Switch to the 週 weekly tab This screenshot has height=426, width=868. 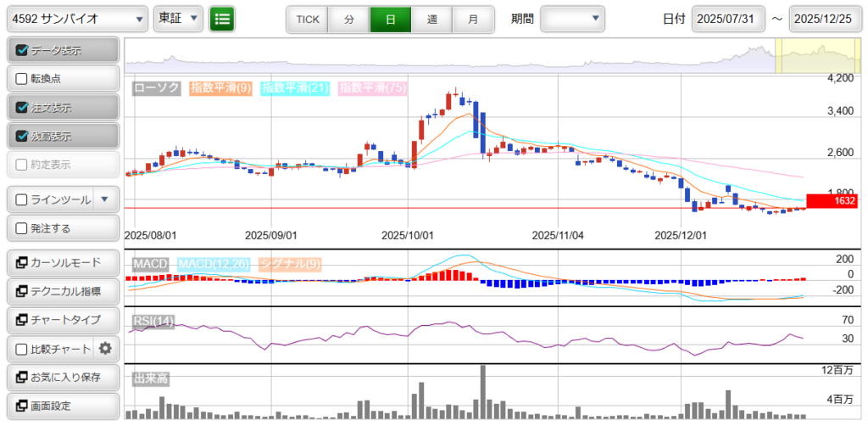pyautogui.click(x=432, y=19)
